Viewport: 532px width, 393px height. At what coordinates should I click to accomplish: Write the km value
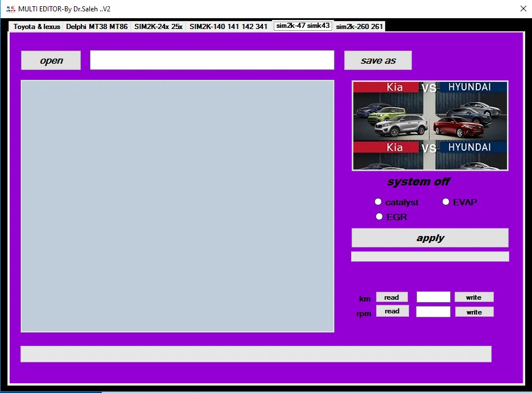(473, 297)
